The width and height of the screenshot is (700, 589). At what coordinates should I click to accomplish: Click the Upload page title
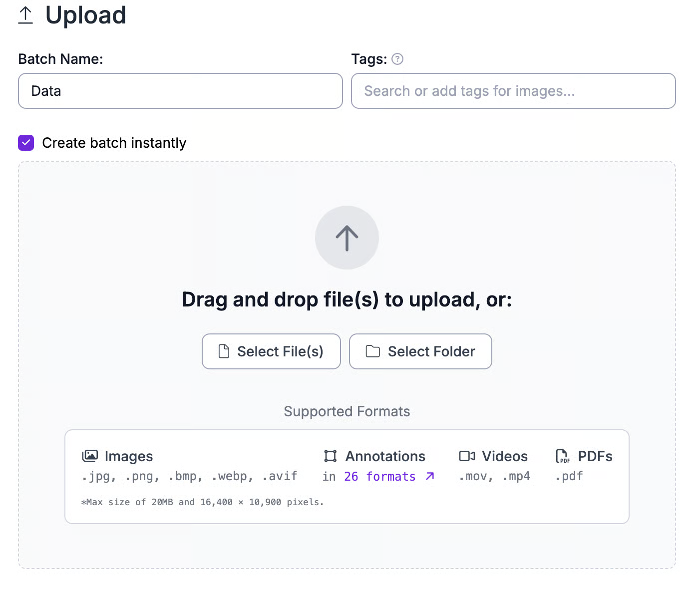[85, 15]
